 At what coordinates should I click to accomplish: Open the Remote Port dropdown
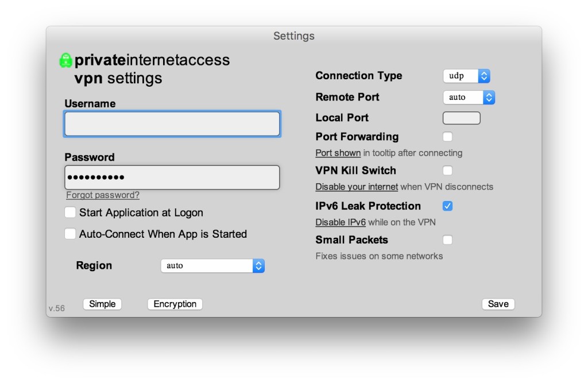pos(469,98)
